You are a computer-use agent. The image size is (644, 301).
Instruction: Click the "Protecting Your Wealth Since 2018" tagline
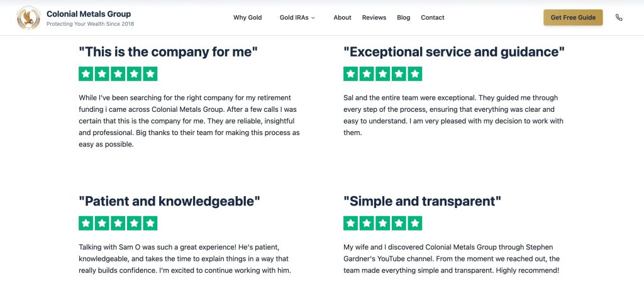click(90, 24)
